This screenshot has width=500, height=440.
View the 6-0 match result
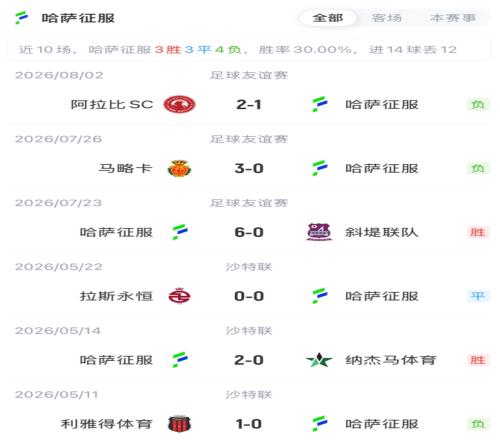pos(249,232)
